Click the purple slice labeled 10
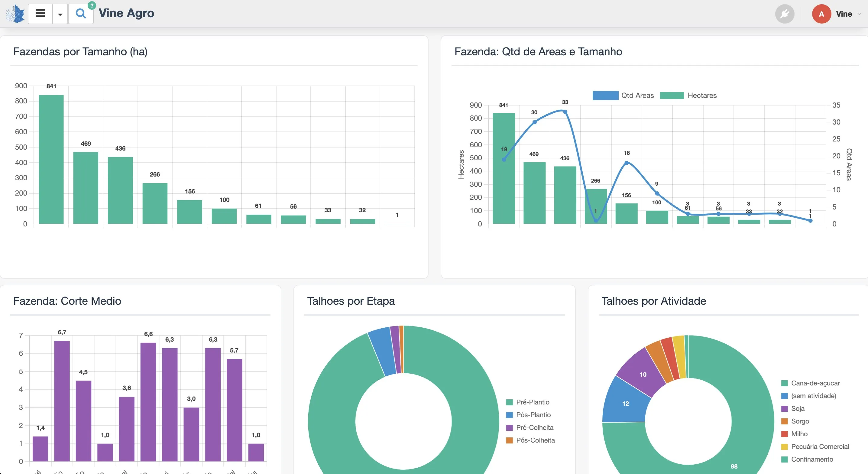 pyautogui.click(x=643, y=374)
